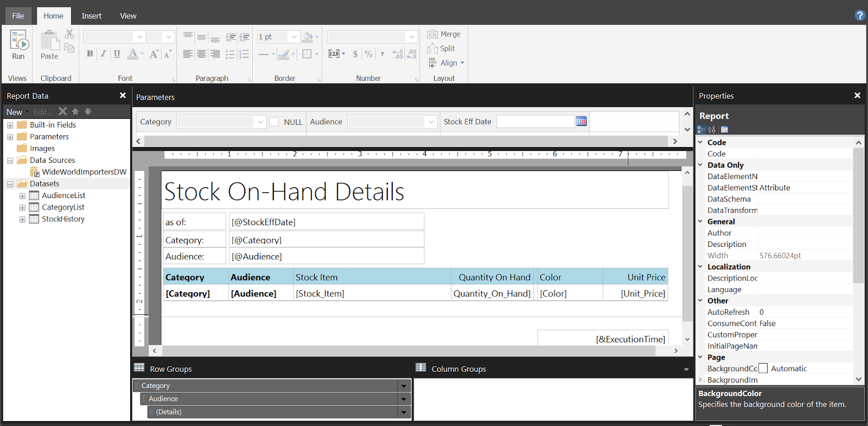868x426 pixels.
Task: Click the Copy icon in Clipboard group
Action: click(x=69, y=48)
